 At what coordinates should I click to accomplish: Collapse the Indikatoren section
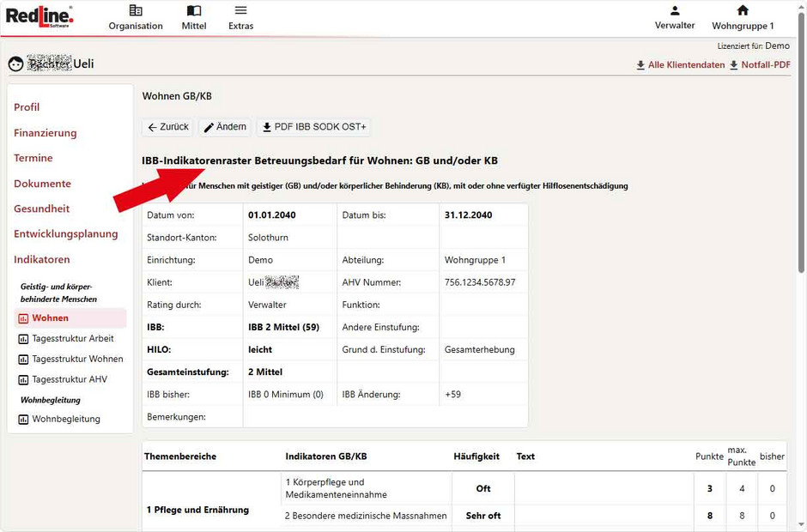tap(42, 259)
